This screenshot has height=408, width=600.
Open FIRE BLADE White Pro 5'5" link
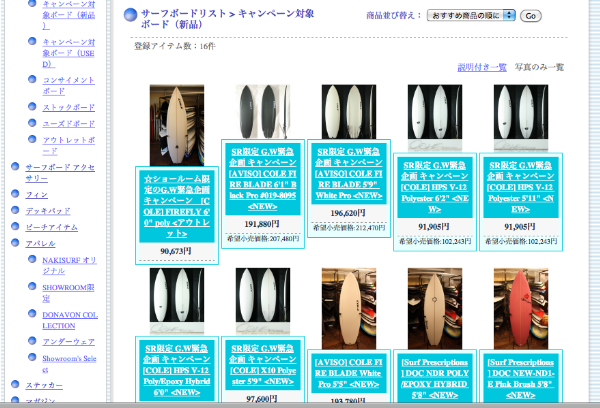(x=349, y=373)
